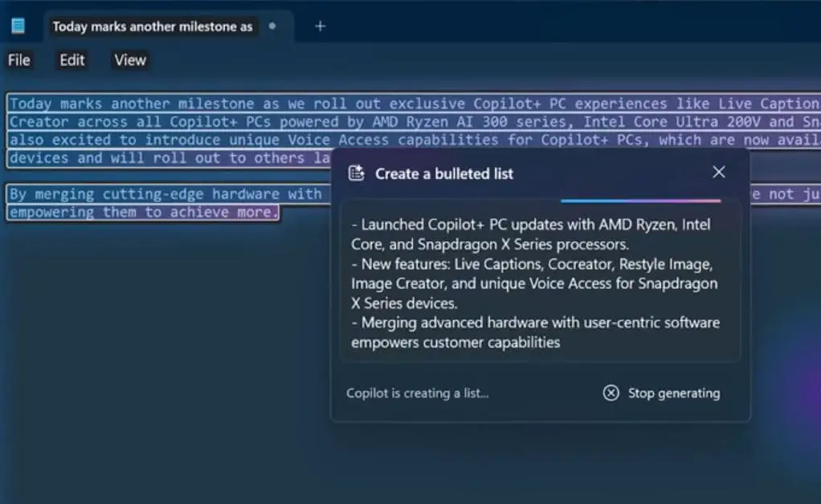Image resolution: width=821 pixels, height=504 pixels.
Task: Click the "Launched Copilot+ PC updates" bullet
Action: click(530, 233)
